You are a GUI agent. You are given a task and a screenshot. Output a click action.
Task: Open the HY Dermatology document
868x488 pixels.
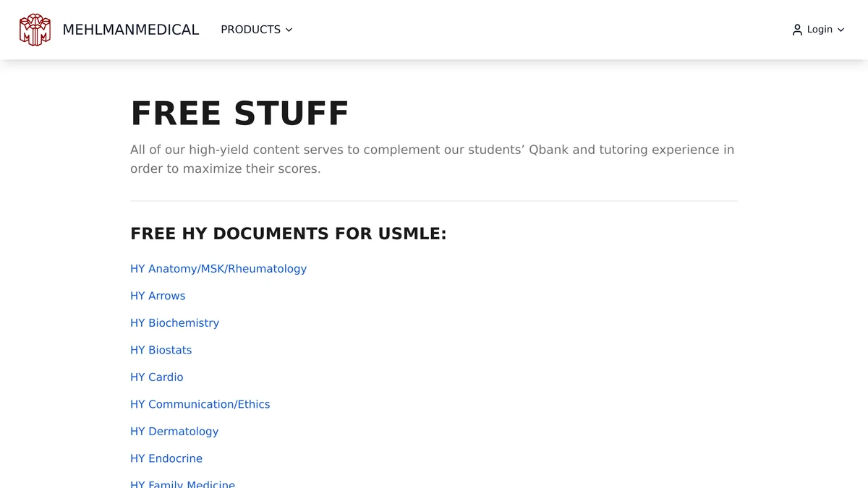174,432
